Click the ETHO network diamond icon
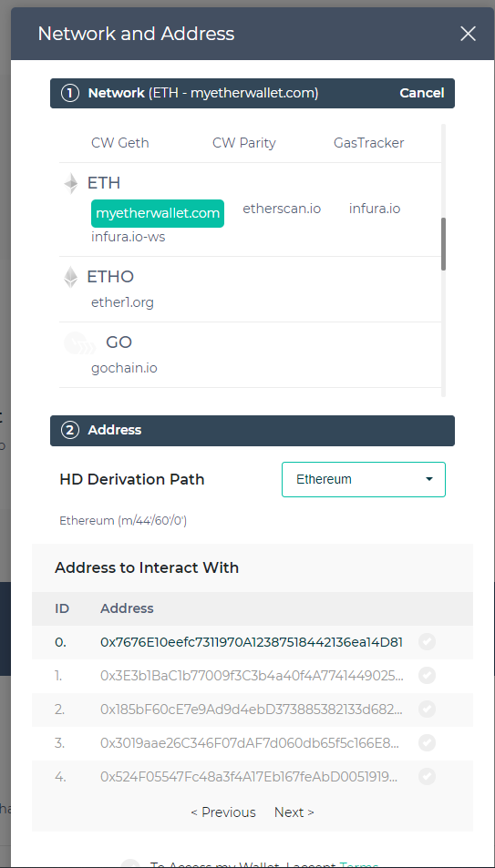This screenshot has width=495, height=868. [70, 277]
